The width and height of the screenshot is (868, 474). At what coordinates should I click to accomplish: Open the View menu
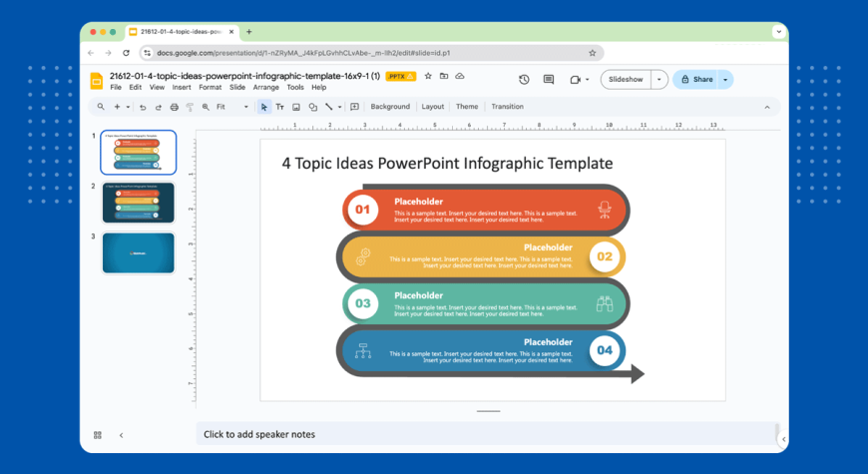point(157,88)
